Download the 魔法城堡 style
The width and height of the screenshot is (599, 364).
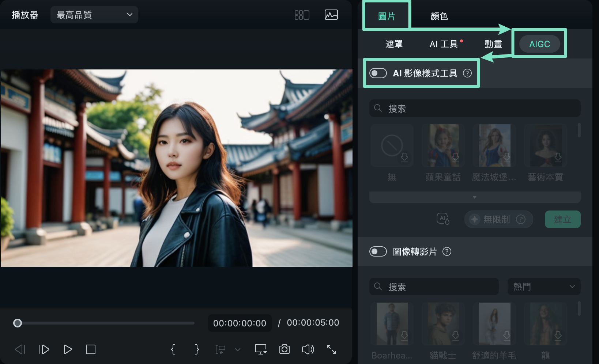click(507, 158)
